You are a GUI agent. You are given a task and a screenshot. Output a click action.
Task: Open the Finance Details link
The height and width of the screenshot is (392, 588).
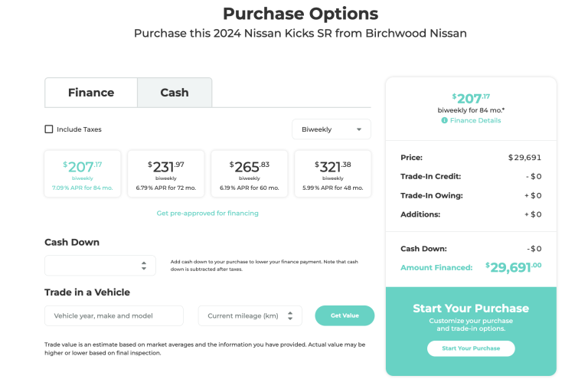tap(475, 120)
